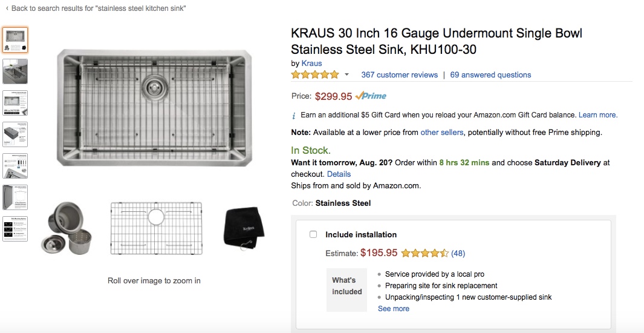Screen dimensions: 644x333
Task: Select the first sink top-view thumbnail
Action: 15,40
